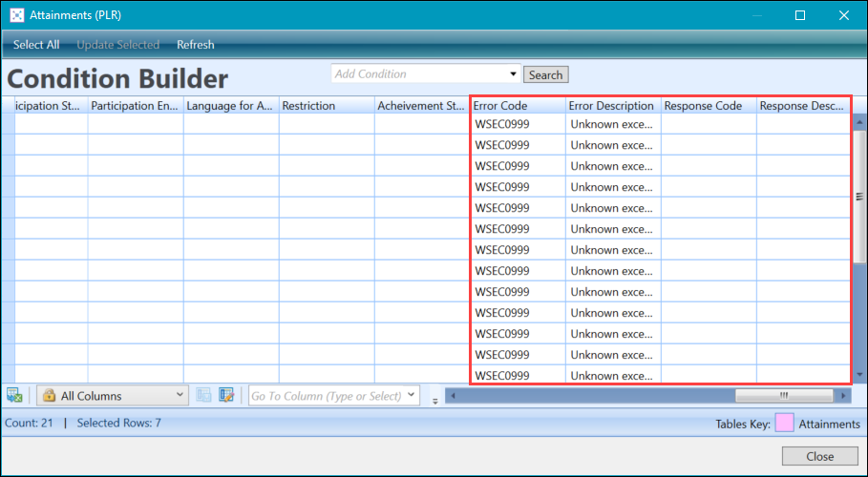Viewport: 868px width, 477px height.
Task: Click the vertical scrollbar thumb
Action: pos(859,196)
